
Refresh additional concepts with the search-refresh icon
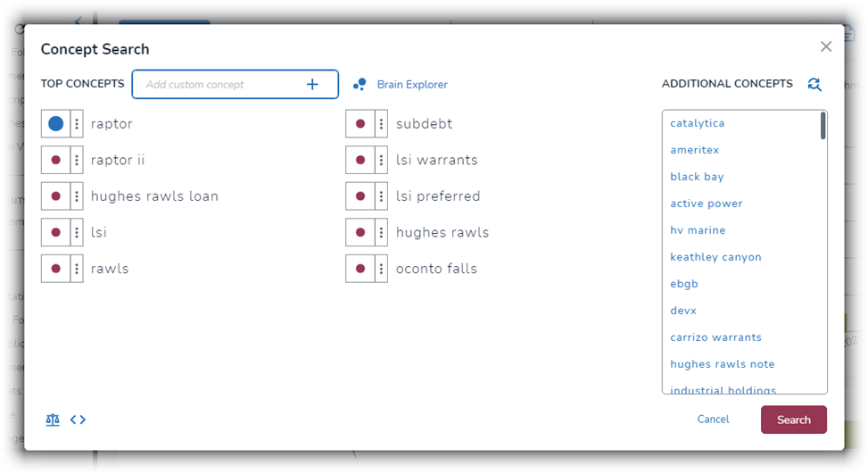(814, 84)
